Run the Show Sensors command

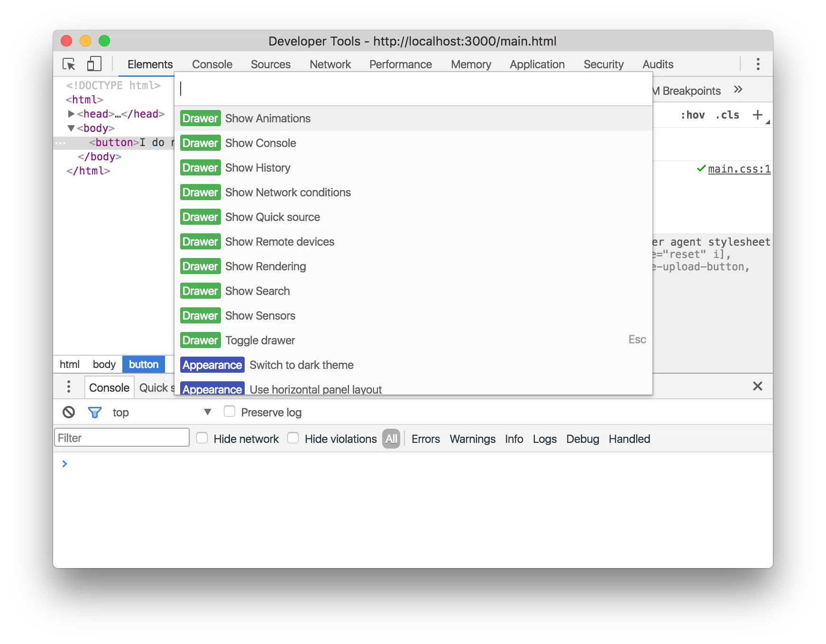pyautogui.click(x=413, y=316)
